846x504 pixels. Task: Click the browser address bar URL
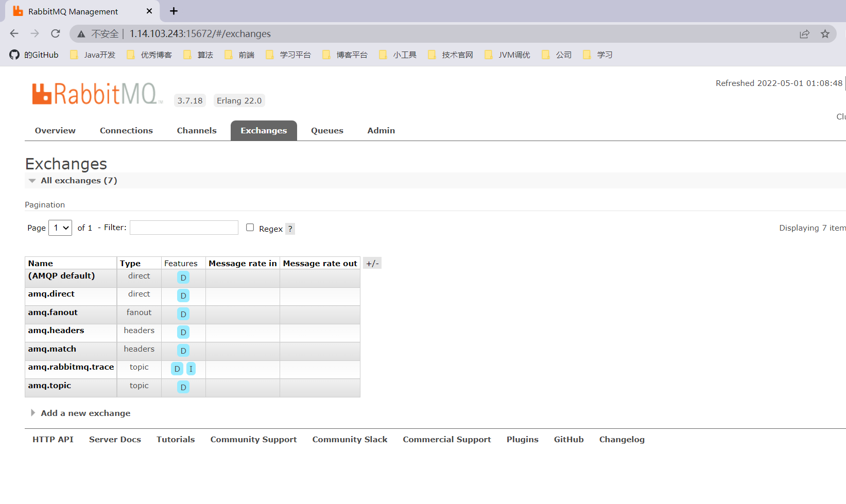coord(200,34)
